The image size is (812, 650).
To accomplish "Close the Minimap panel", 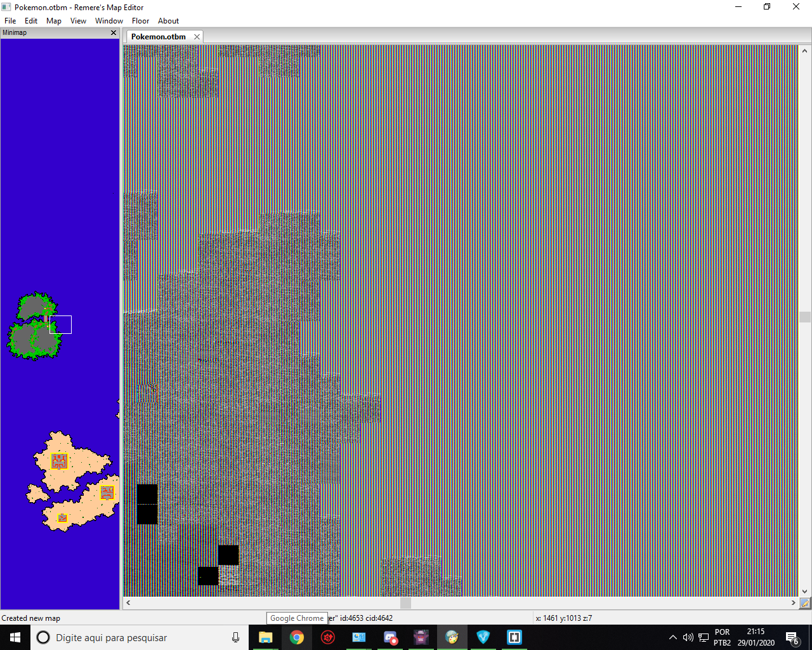I will click(x=114, y=33).
